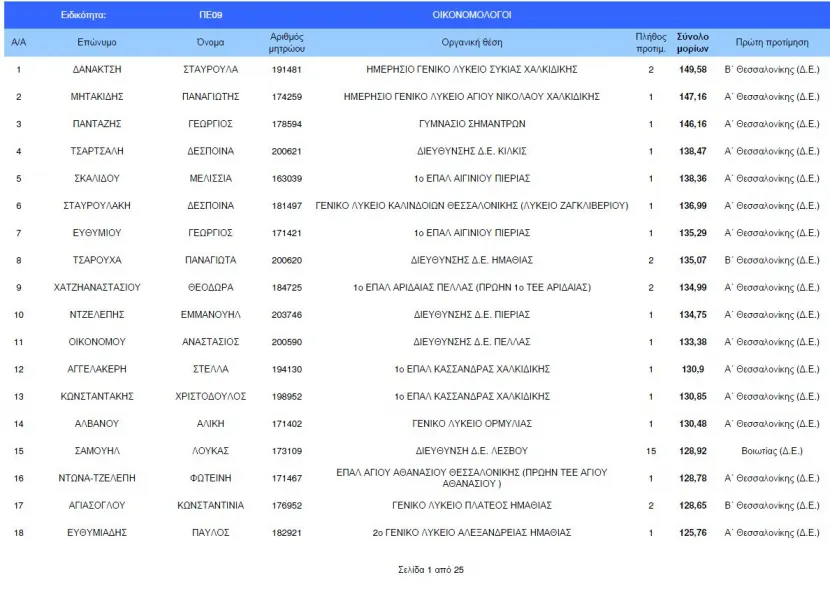Click the ΟΙΚΟΝΟΜΟΛΟΓΟΙ title in the header
The width and height of the screenshot is (830, 589).
pyautogui.click(x=472, y=15)
